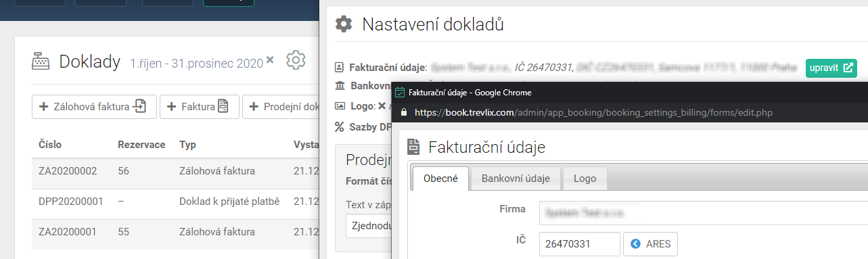The height and width of the screenshot is (259, 868).
Task: Open document ZA20200002
Action: [68, 171]
